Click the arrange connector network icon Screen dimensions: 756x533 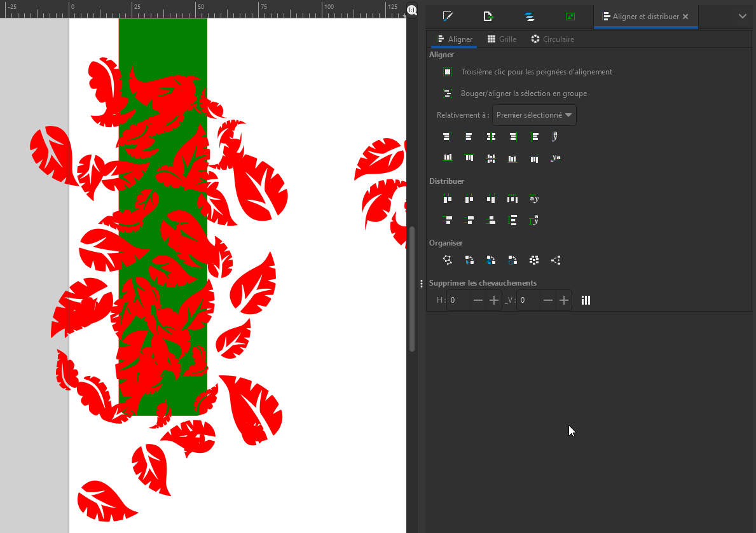pos(448,260)
